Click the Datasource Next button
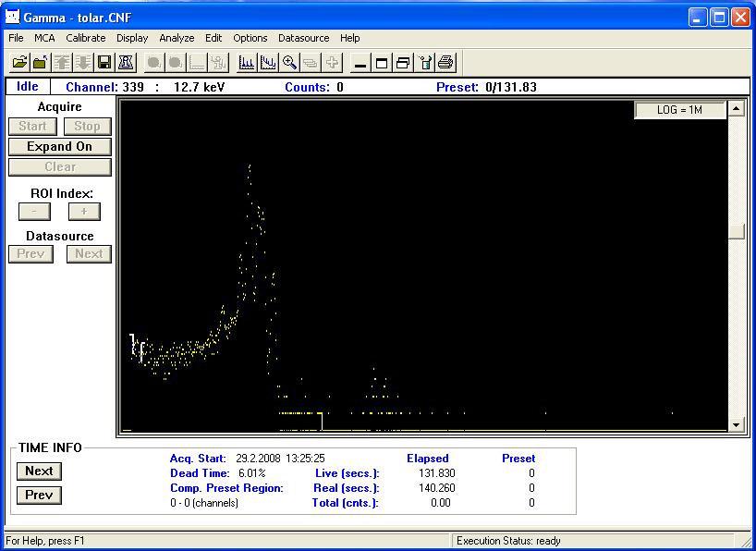The height and width of the screenshot is (551, 756). [90, 254]
